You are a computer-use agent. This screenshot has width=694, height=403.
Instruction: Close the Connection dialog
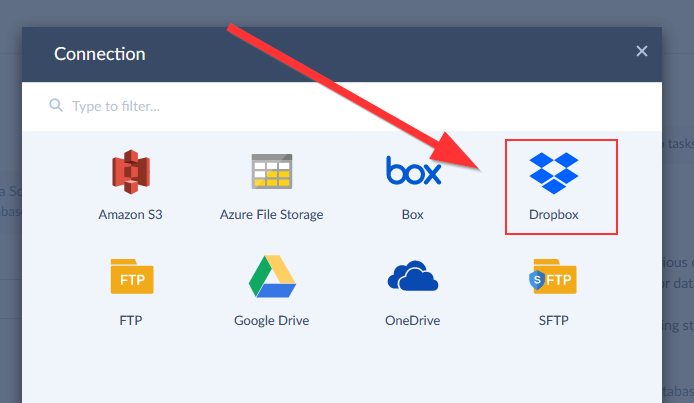click(642, 51)
